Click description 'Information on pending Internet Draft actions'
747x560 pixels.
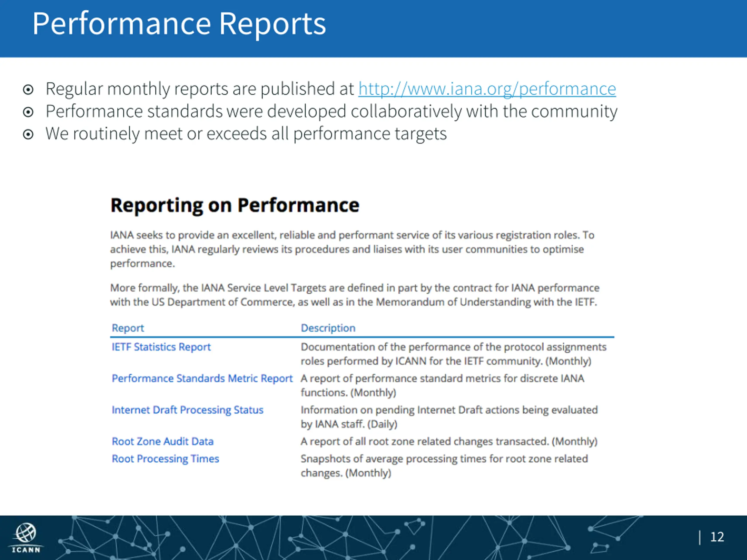coord(449,417)
